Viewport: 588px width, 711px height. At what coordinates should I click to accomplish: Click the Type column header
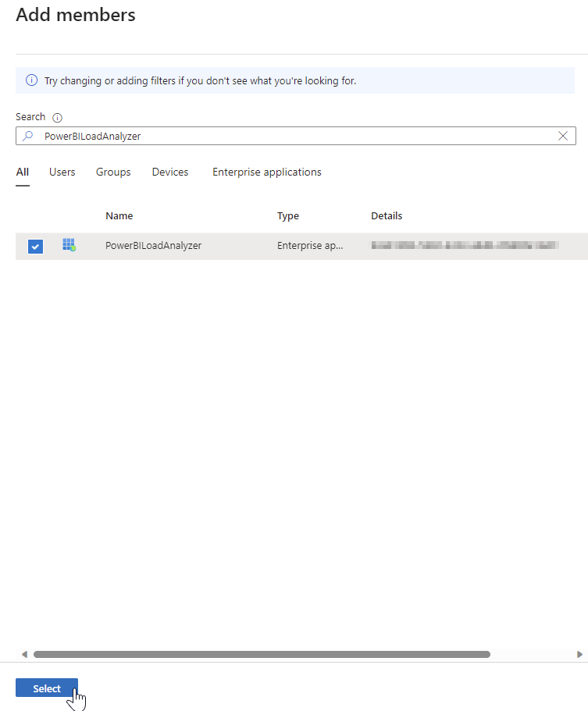288,216
